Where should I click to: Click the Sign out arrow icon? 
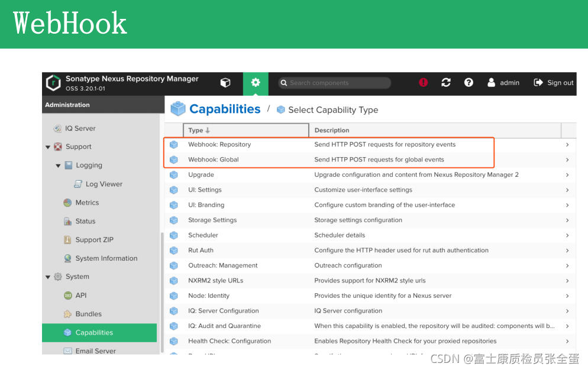(x=538, y=83)
